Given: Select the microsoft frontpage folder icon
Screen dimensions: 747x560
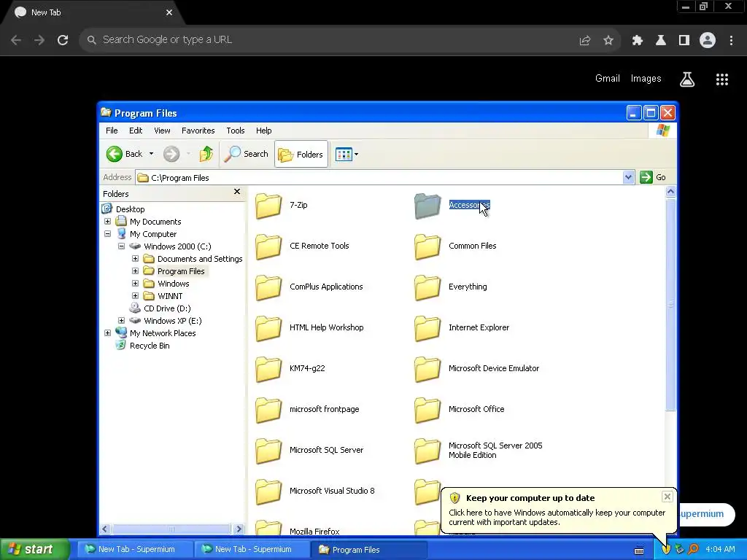Looking at the screenshot, I should pyautogui.click(x=268, y=411).
